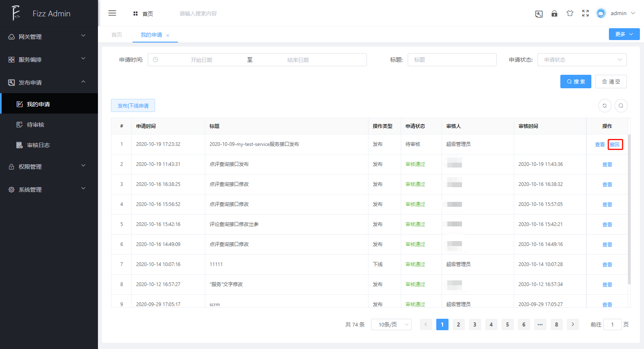Lock the screen with padlock icon

coord(554,13)
